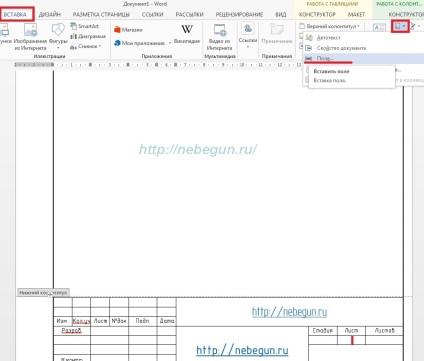Click Изображения из Интернета icon

(30, 37)
